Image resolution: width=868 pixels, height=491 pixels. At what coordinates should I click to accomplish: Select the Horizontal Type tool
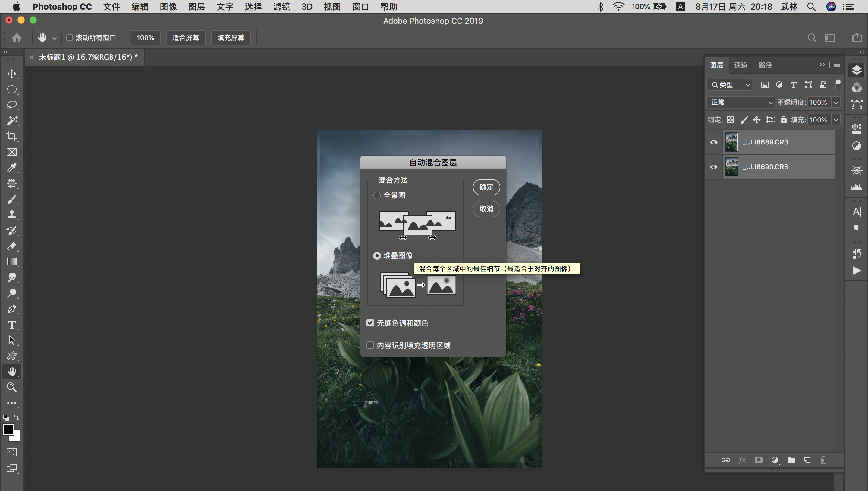pyautogui.click(x=12, y=325)
